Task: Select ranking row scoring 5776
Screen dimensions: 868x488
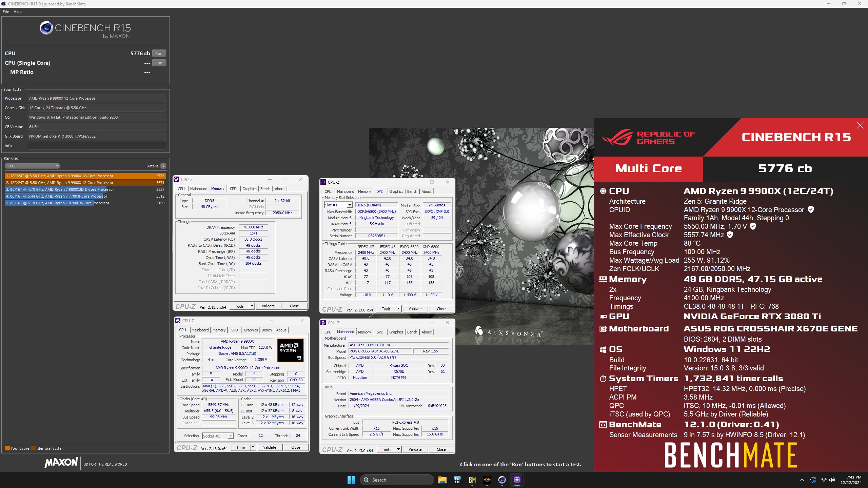Action: click(x=85, y=176)
